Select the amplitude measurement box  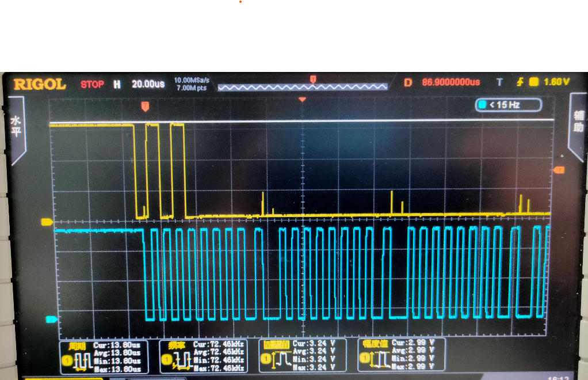[x=402, y=355]
